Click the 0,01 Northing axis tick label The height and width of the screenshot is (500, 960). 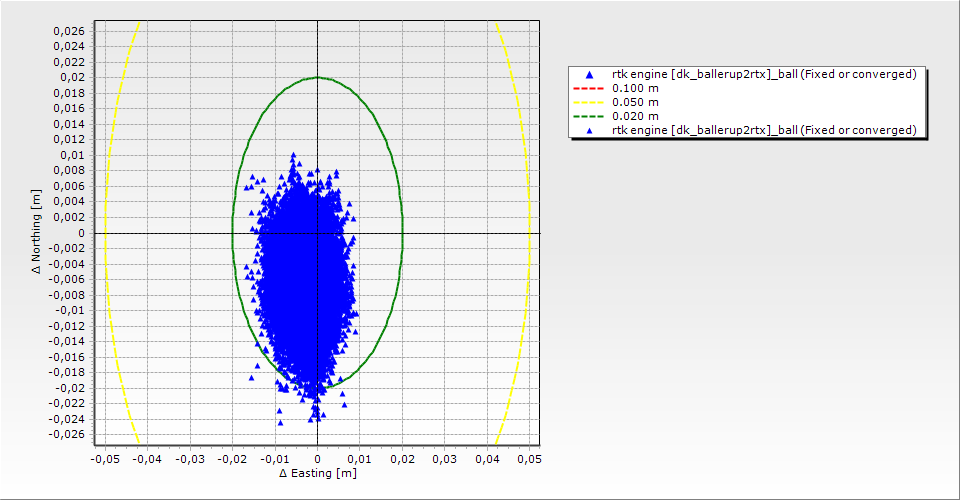72,155
